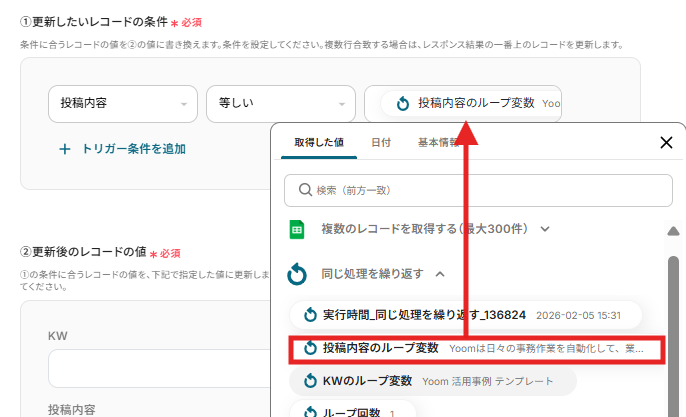Select 投稿内容のループ変数 from the list
686x417 pixels.
click(477, 349)
